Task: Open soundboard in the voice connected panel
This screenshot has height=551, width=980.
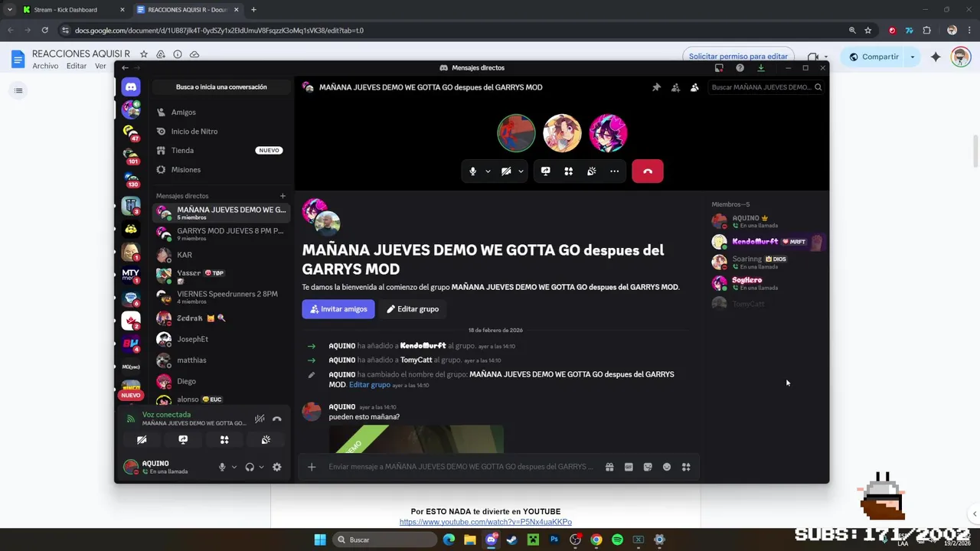Action: coord(266,440)
